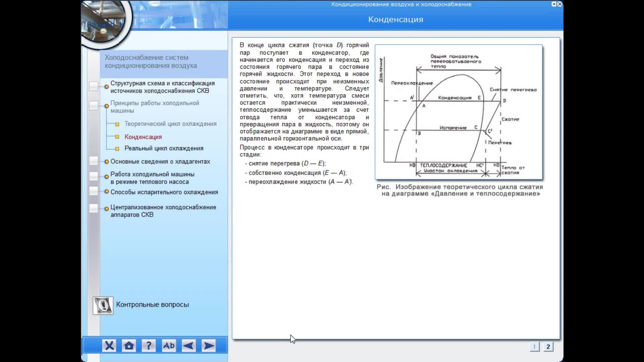Switch to page 2
Viewport: 644px width, 362px height.
pyautogui.click(x=548, y=347)
